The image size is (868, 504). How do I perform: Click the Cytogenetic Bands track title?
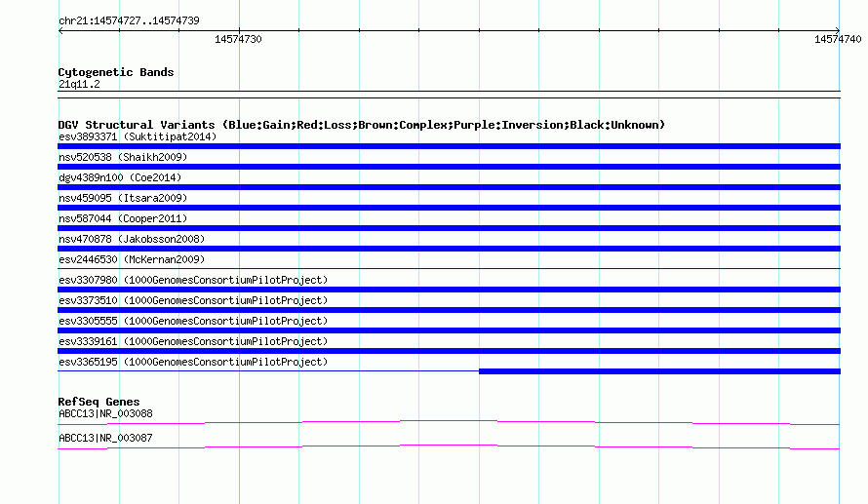(116, 72)
